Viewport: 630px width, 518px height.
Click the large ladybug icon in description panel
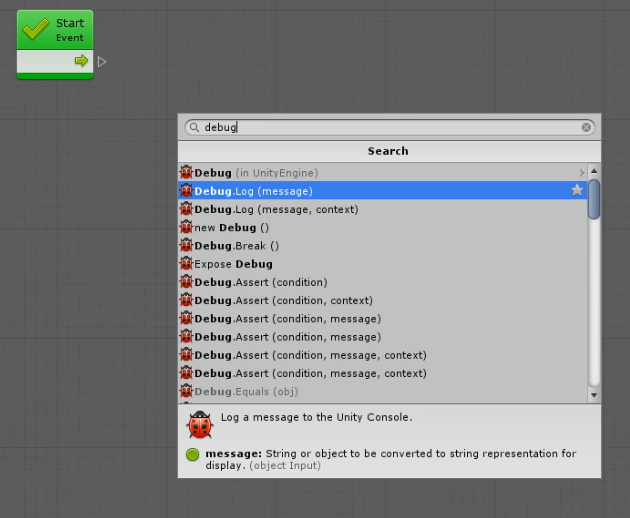[200, 426]
